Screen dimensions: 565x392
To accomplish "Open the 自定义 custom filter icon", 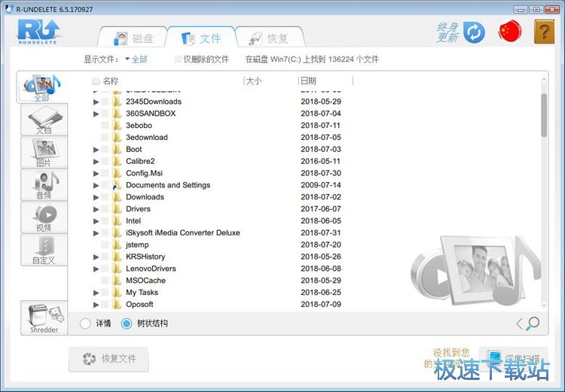I will [43, 249].
